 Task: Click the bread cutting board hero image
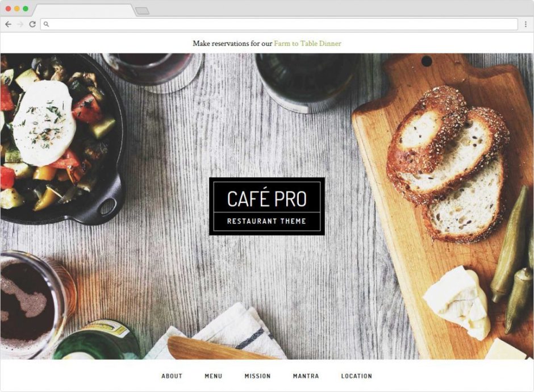point(439,205)
